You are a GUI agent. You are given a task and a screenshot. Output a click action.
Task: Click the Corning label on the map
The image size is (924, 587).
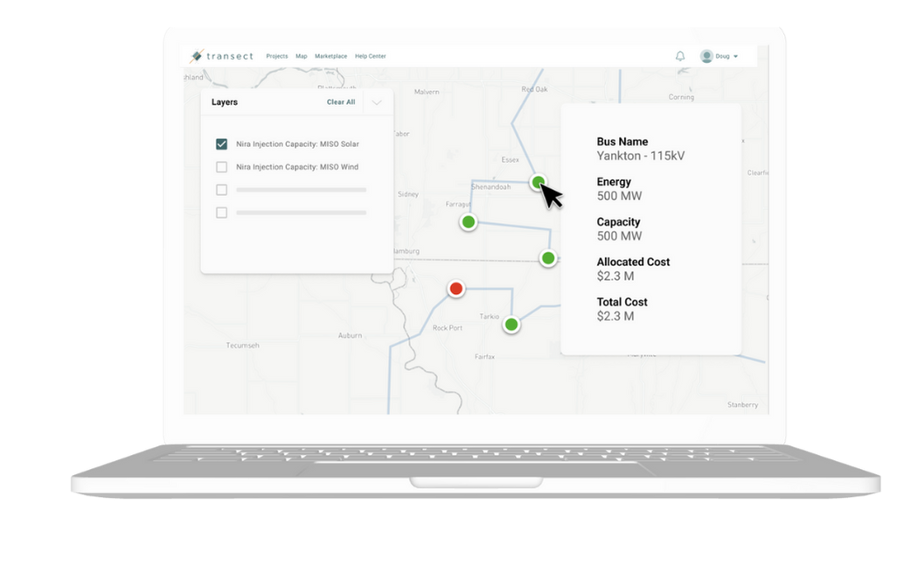coord(681,97)
